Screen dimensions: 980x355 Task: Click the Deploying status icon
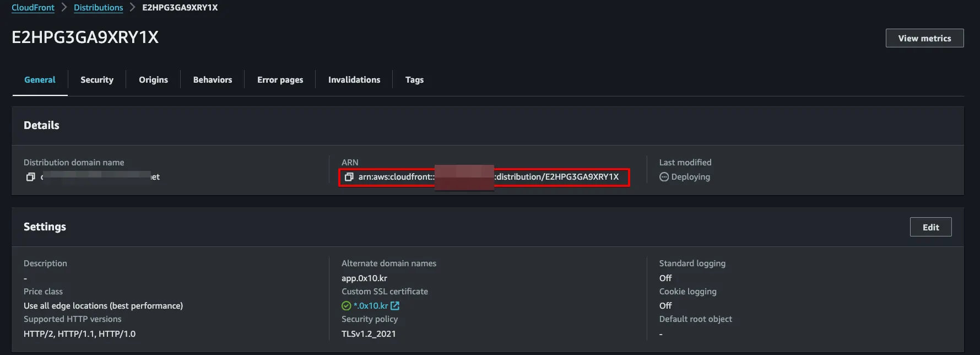pos(664,177)
